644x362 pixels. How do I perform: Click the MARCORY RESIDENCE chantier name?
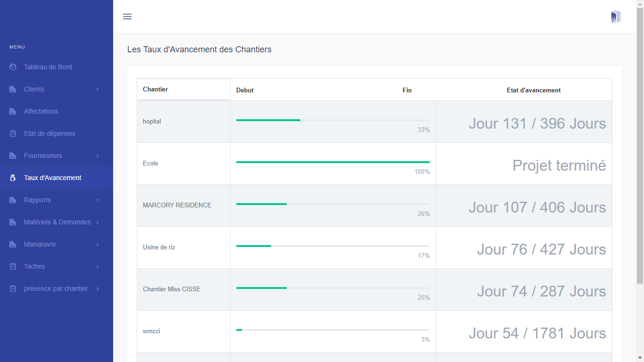[177, 205]
